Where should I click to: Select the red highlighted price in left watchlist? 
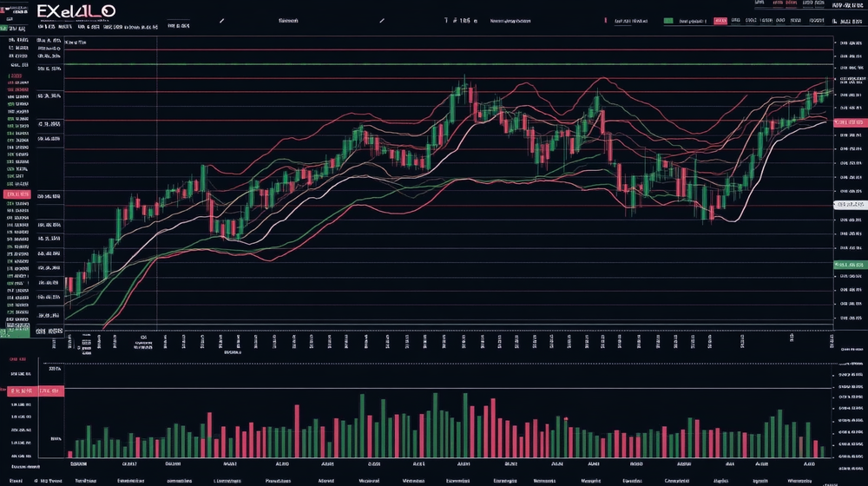(17, 196)
